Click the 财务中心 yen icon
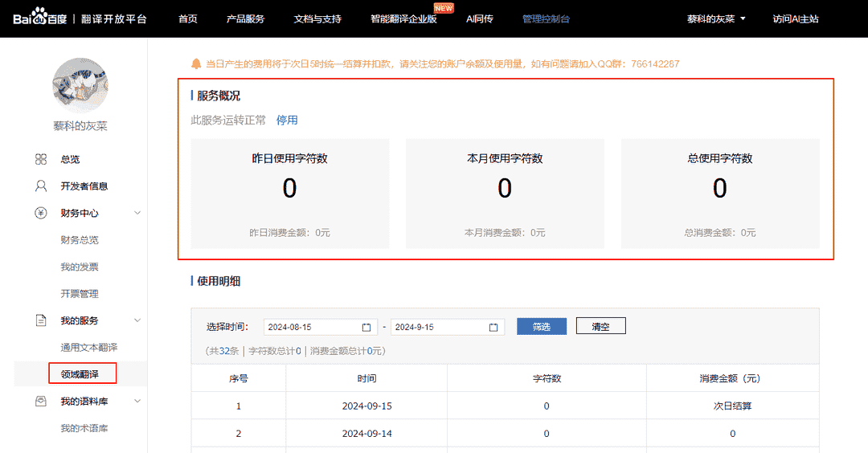The height and width of the screenshot is (453, 868). point(41,213)
